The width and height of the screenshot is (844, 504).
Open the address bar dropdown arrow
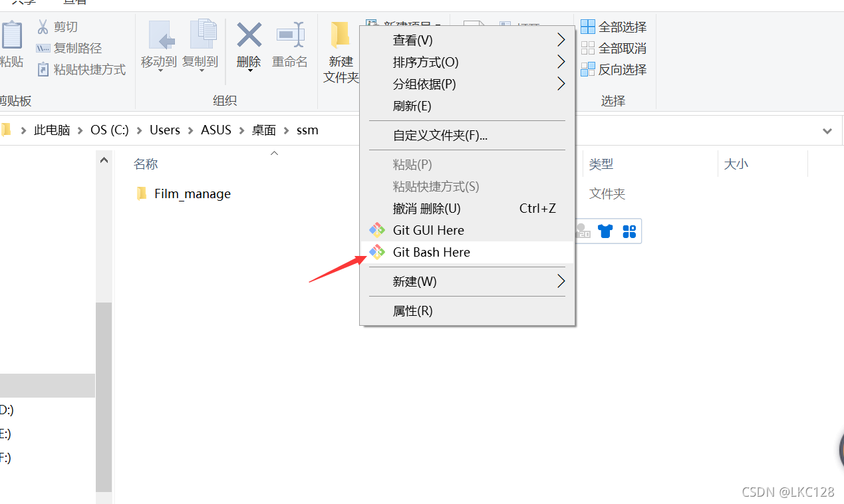(827, 130)
